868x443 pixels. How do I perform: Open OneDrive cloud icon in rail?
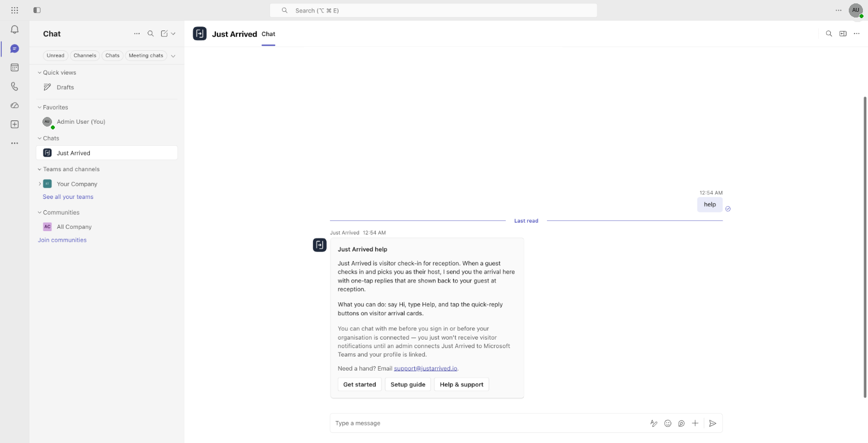pyautogui.click(x=15, y=105)
